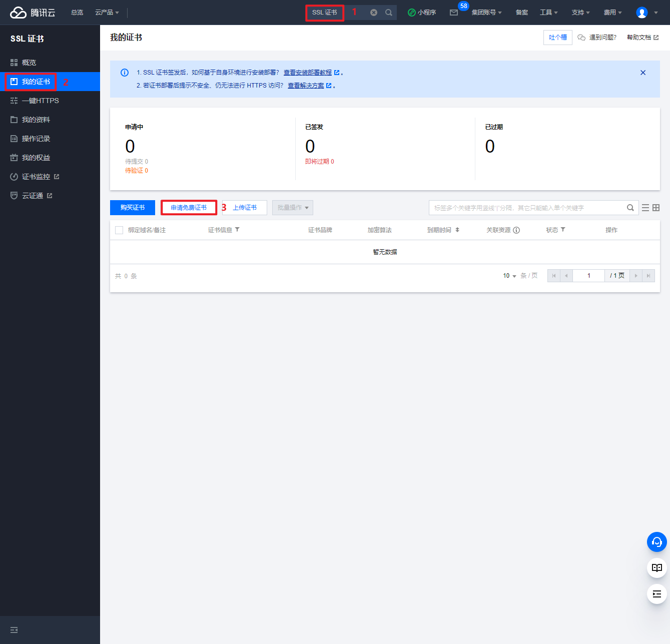Open the 概览 overview sidebar item
Viewport: 670px width, 644px height.
point(50,63)
